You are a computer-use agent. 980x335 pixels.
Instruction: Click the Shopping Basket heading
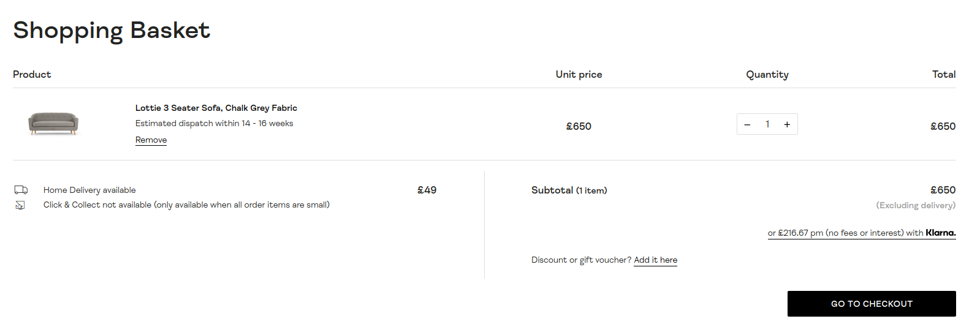[111, 30]
